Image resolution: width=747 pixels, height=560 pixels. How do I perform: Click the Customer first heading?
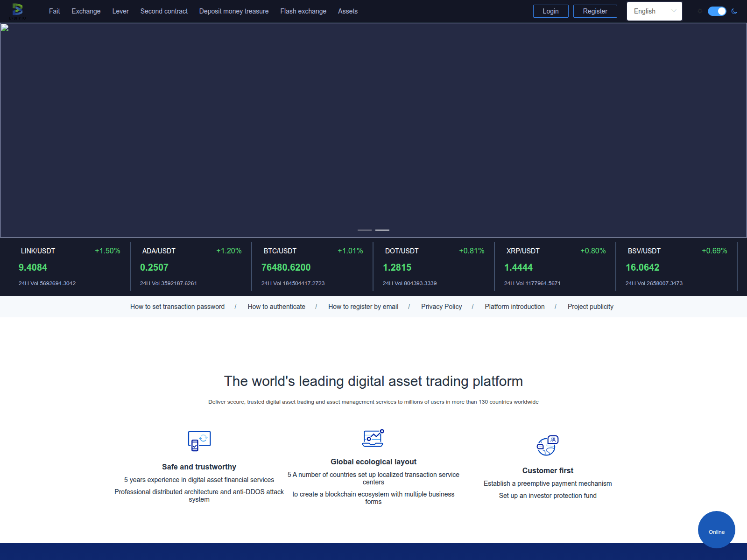click(x=548, y=470)
